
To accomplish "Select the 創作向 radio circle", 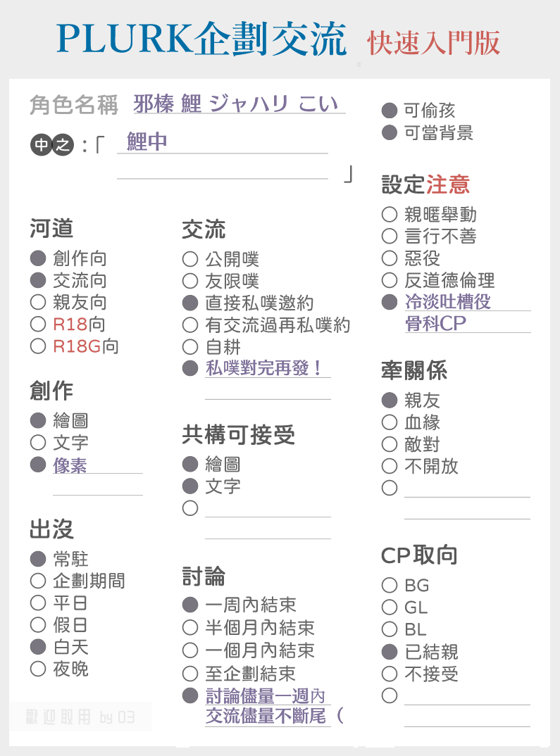I will 37,258.
